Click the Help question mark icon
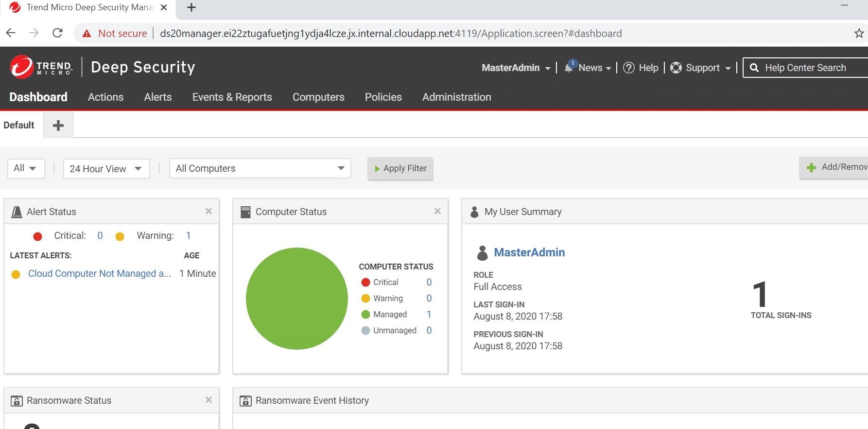Viewport: 868px width, 429px height. tap(629, 68)
